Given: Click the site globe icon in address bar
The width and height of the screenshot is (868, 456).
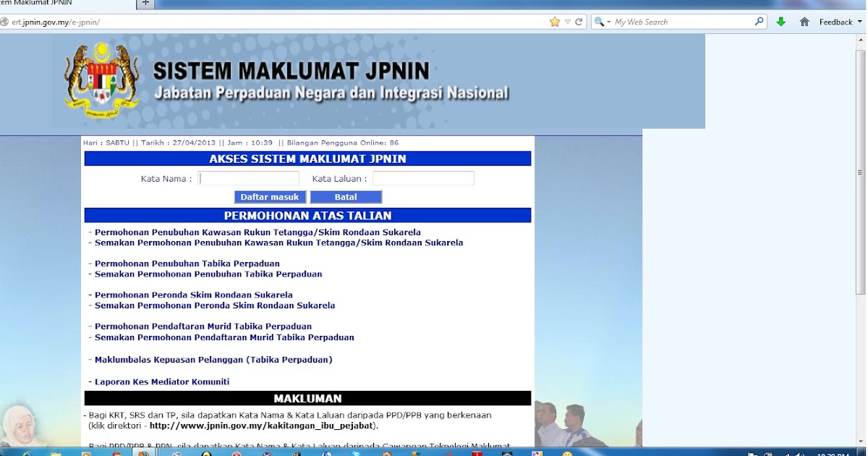Looking at the screenshot, I should [x=4, y=22].
